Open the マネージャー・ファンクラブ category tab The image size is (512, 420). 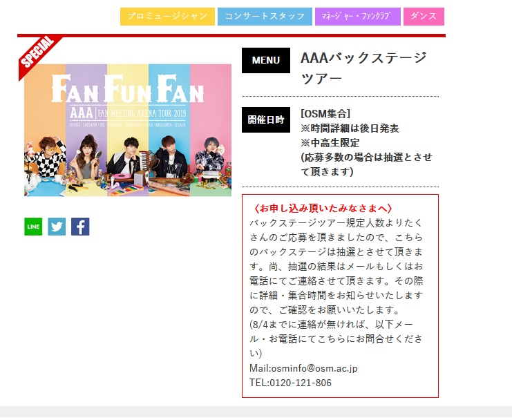[x=358, y=17]
